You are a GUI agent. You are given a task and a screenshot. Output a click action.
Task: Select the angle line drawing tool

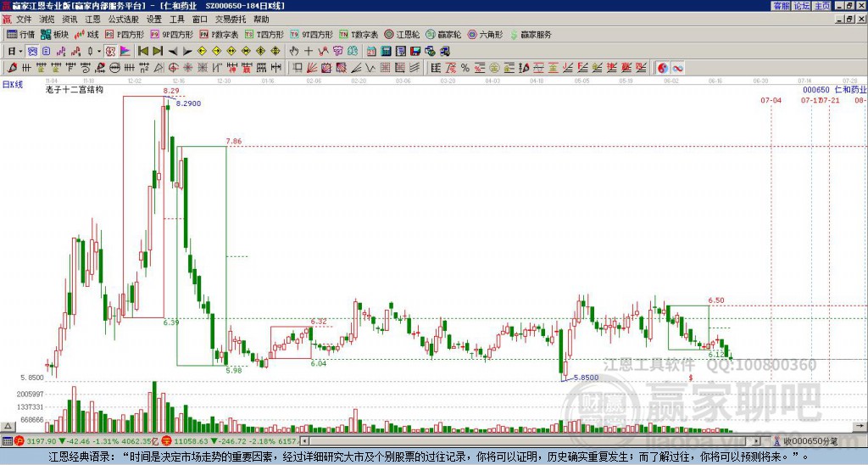pyautogui.click(x=356, y=68)
